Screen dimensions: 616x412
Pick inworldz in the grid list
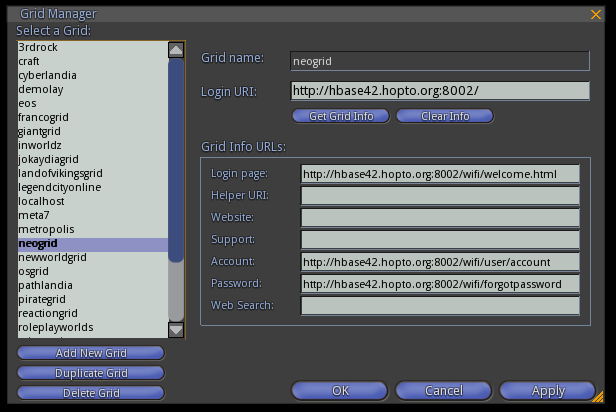pos(40,145)
